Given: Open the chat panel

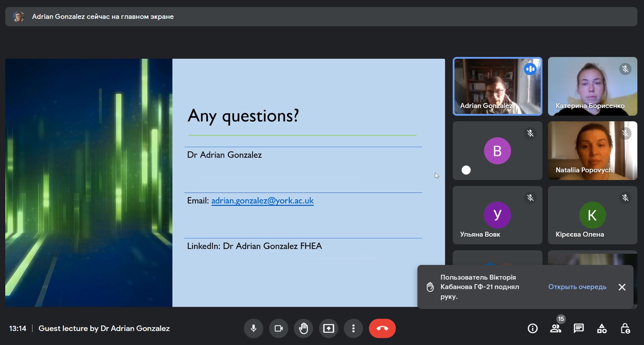Looking at the screenshot, I should (578, 328).
